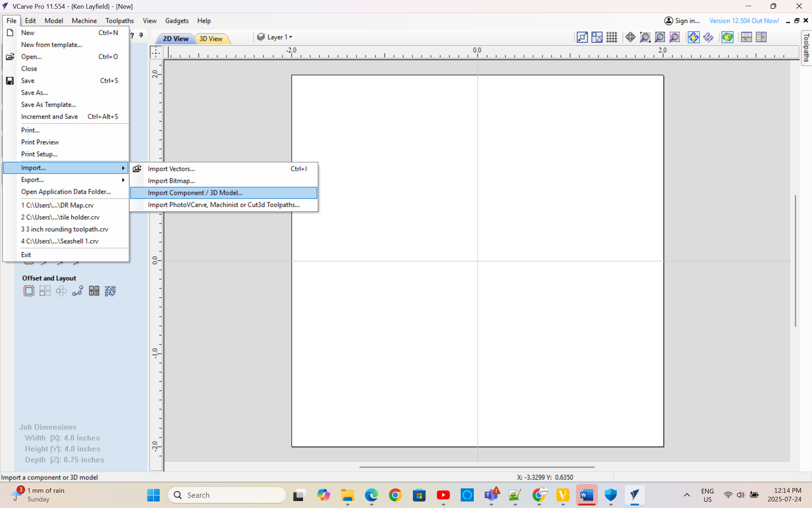This screenshot has height=508, width=812.
Task: Open Windows Start menu
Action: point(153,495)
